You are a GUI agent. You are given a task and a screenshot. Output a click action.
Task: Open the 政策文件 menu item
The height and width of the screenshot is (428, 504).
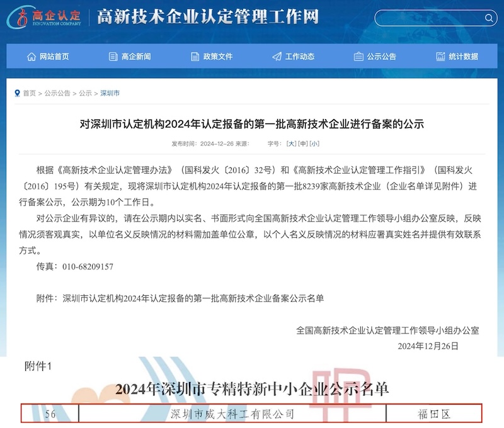pyautogui.click(x=218, y=57)
